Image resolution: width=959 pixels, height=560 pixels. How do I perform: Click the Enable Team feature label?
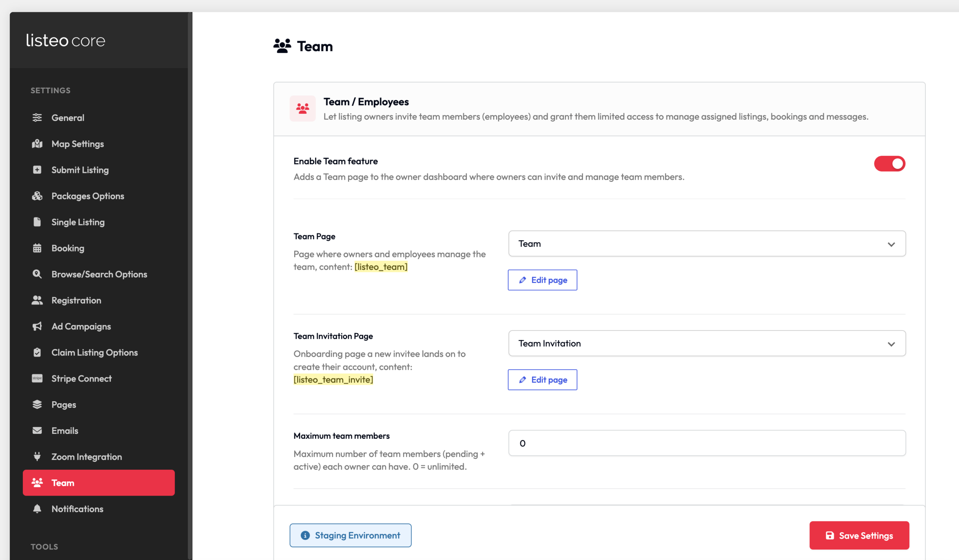tap(335, 161)
